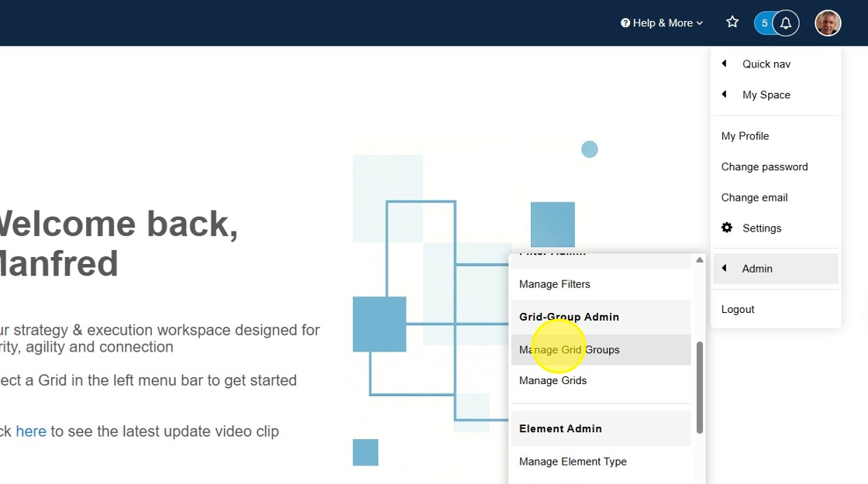Click the notification count badge showing 5

point(764,23)
